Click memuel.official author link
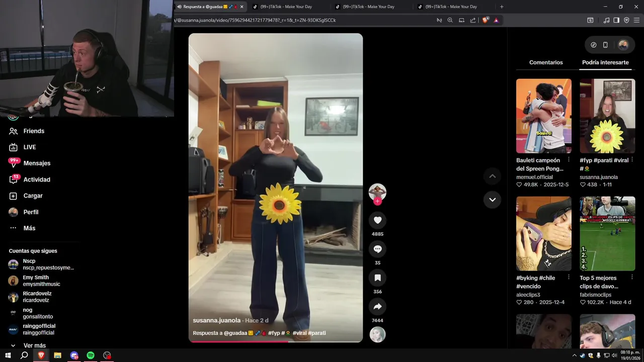The height and width of the screenshot is (362, 644). (x=534, y=177)
